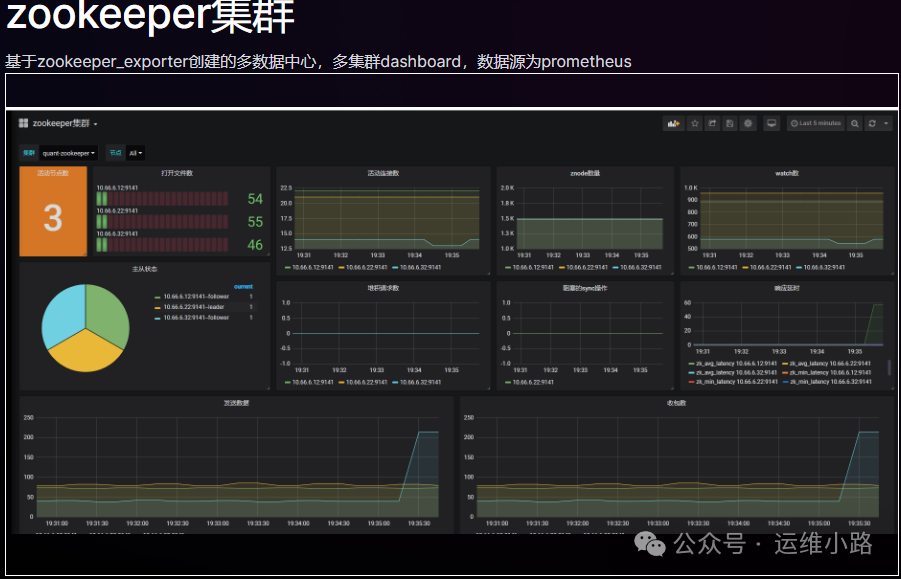Select 10.66.6.12:9141-follower in pie legend
The height and width of the screenshot is (579, 901).
pos(192,297)
